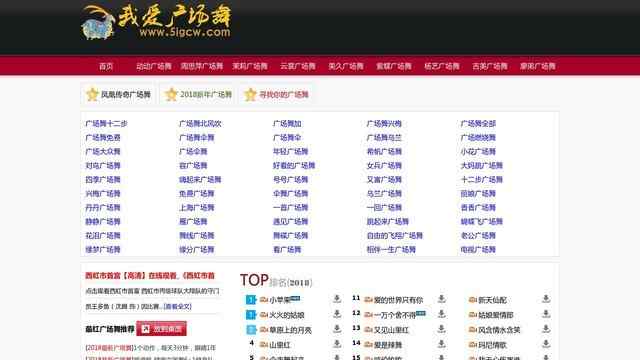This screenshot has width=640, height=360.
Task: Open 吉美广场舞 in the navigation bar
Action: [x=490, y=66]
